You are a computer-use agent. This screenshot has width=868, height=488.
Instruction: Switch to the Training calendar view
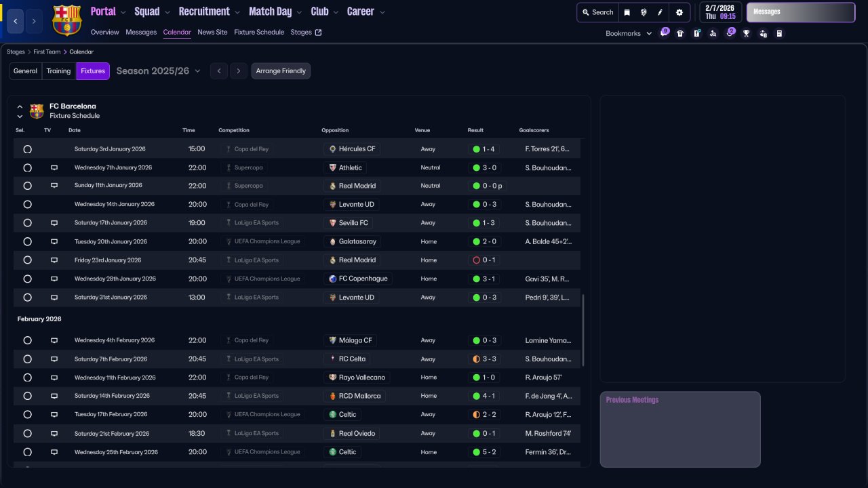point(59,71)
